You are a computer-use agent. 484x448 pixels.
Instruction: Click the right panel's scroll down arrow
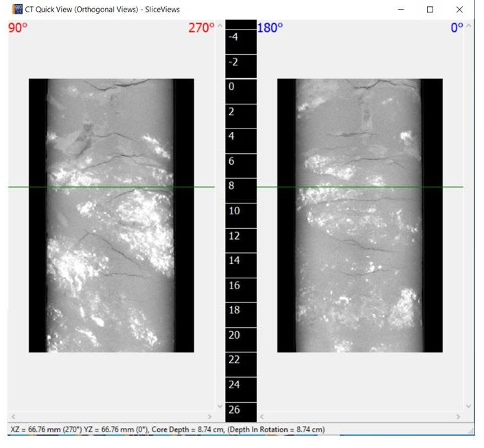tap(469, 406)
